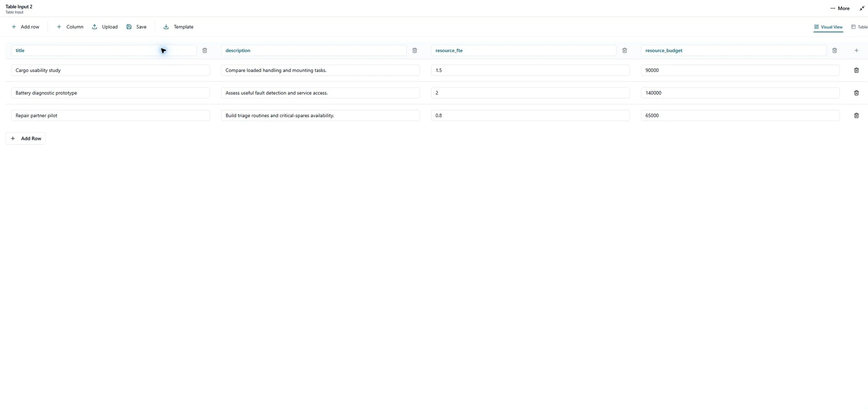Switch to Visual View tab
The height and width of the screenshot is (409, 868).
[x=828, y=27]
